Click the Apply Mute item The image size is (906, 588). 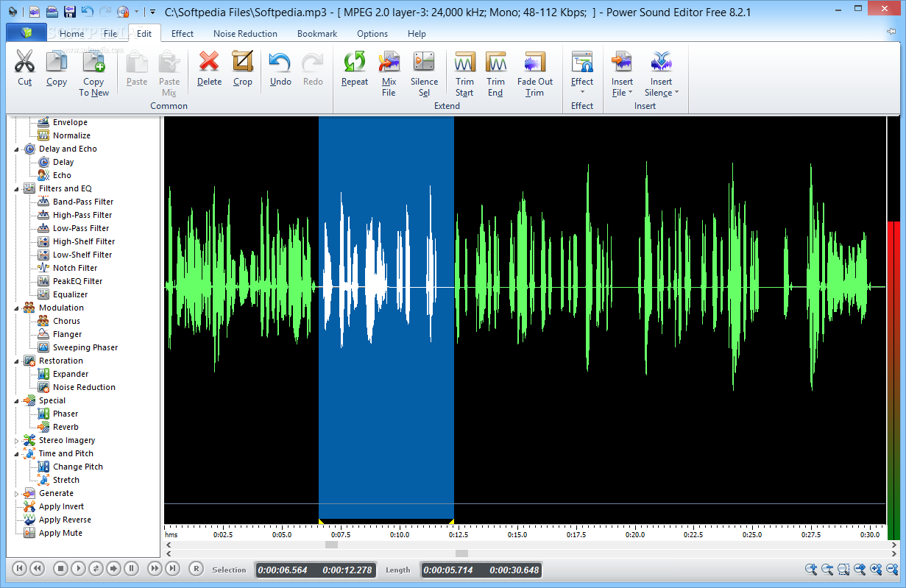pos(60,533)
